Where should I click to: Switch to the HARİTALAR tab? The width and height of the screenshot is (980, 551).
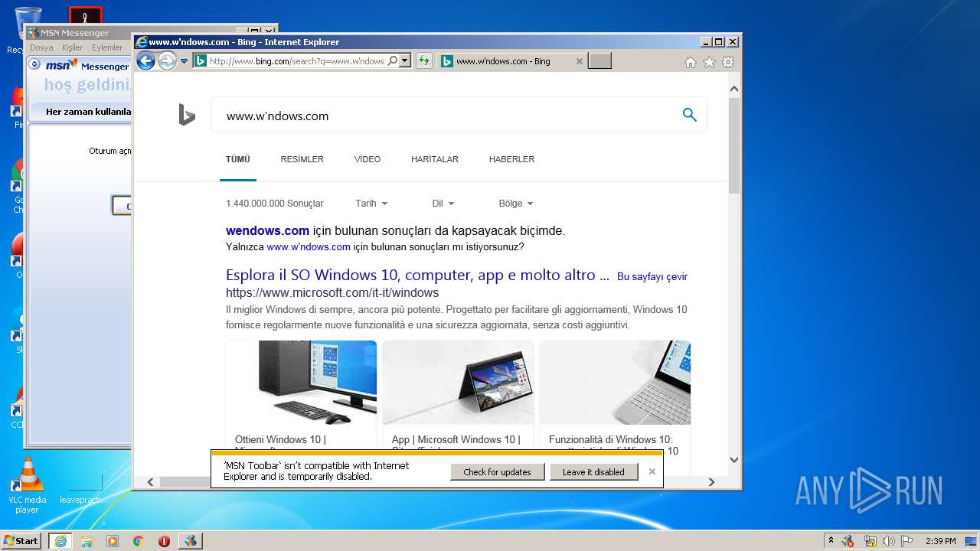pyautogui.click(x=435, y=159)
